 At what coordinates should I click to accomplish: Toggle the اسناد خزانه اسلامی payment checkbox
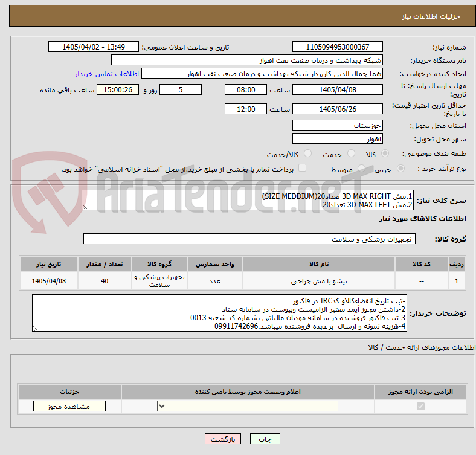tap(303, 167)
